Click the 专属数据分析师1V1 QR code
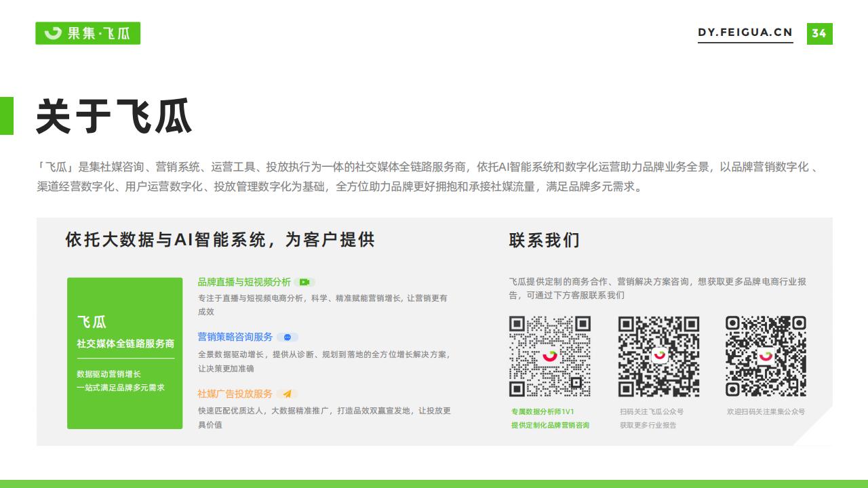The width and height of the screenshot is (868, 488). point(550,356)
